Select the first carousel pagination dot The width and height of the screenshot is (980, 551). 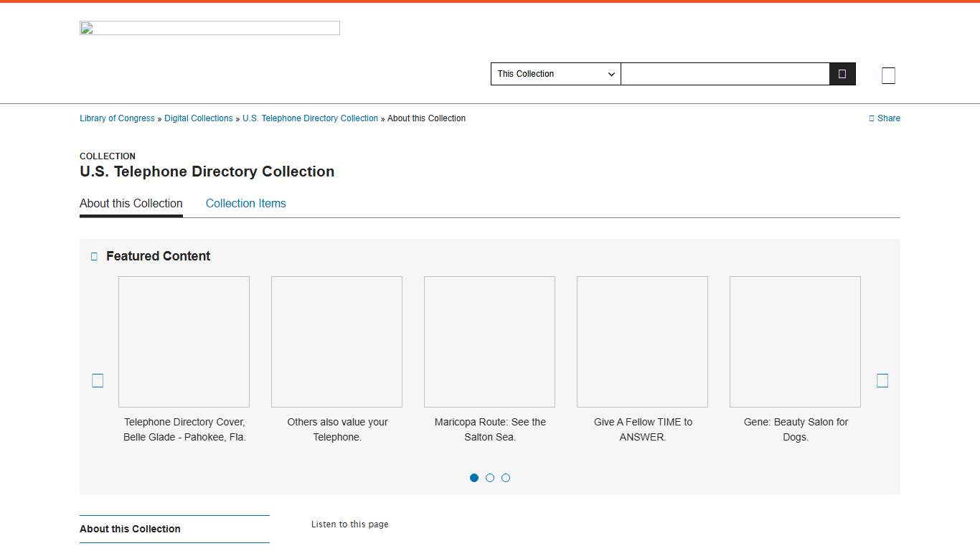(474, 477)
